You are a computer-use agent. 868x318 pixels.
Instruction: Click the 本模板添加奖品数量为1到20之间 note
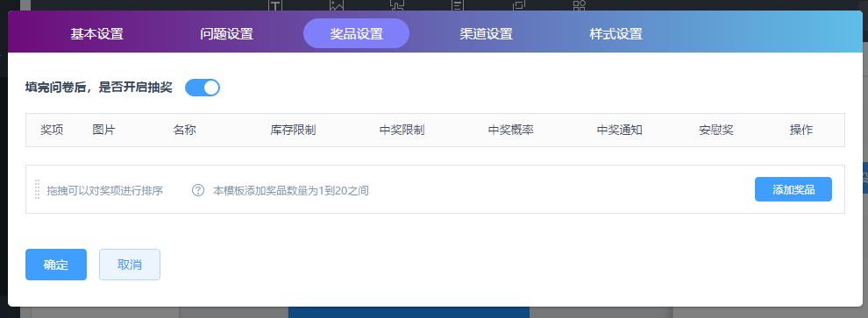pyautogui.click(x=290, y=191)
